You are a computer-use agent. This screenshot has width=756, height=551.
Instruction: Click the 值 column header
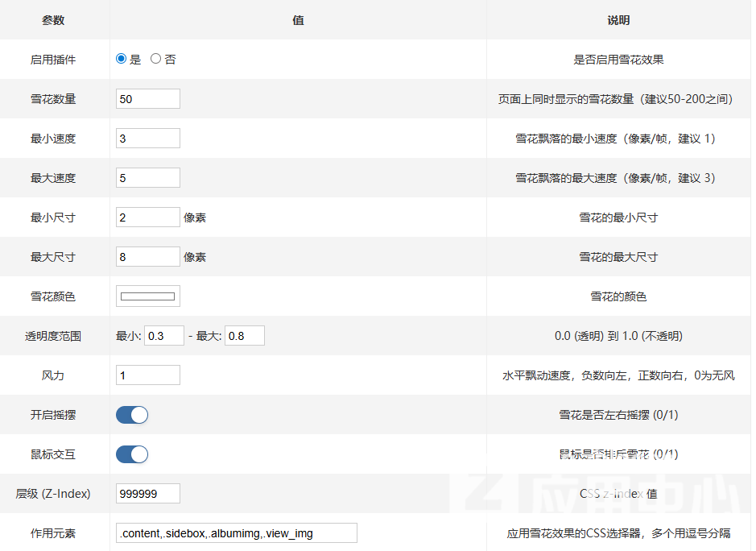point(298,20)
